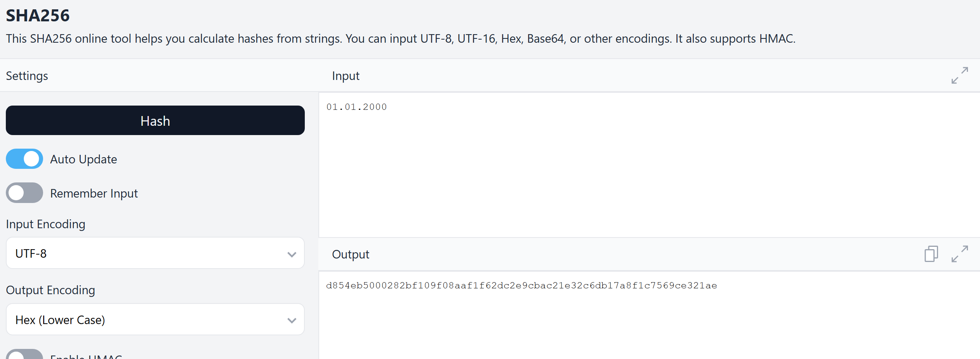Click the Output panel header label
The image size is (980, 359).
[x=350, y=255]
